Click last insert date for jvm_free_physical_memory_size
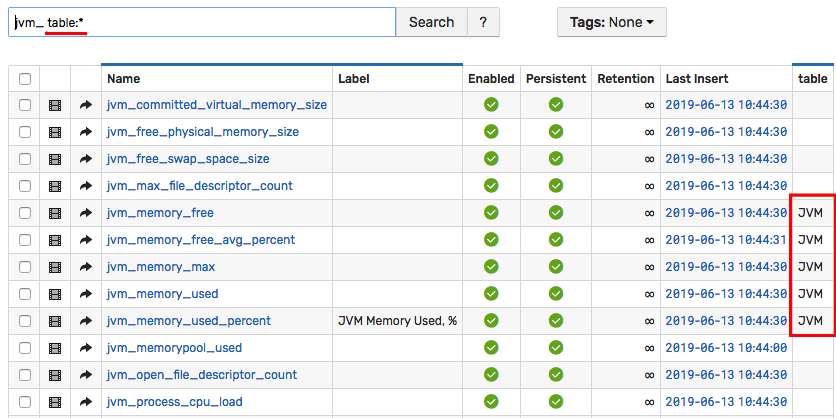Image resolution: width=836 pixels, height=418 pixels. tap(726, 132)
